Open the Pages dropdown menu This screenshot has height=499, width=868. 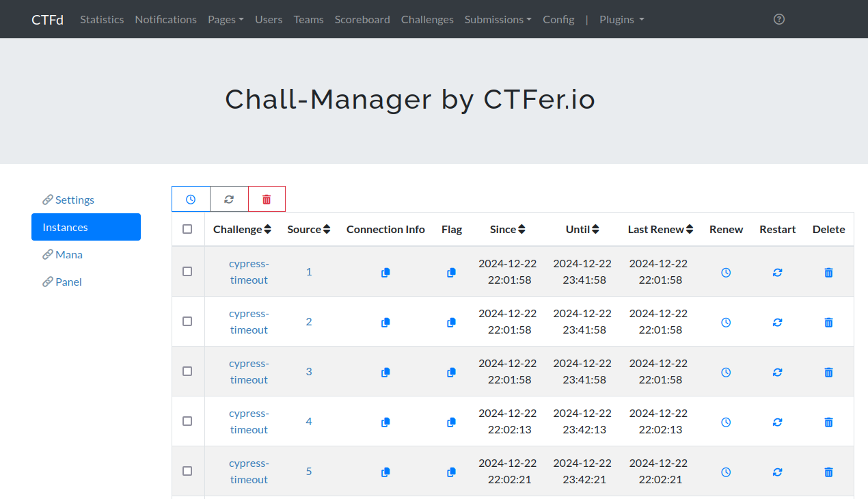point(226,19)
